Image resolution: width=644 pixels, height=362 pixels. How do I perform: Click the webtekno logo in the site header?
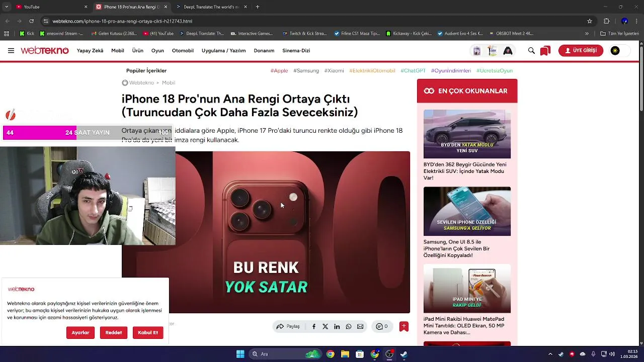pos(44,51)
